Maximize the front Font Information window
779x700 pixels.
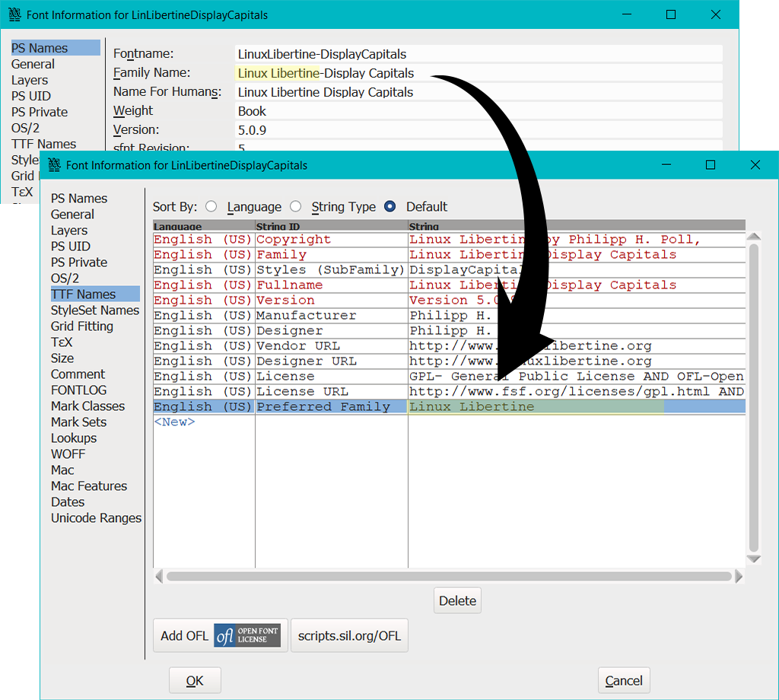point(711,165)
